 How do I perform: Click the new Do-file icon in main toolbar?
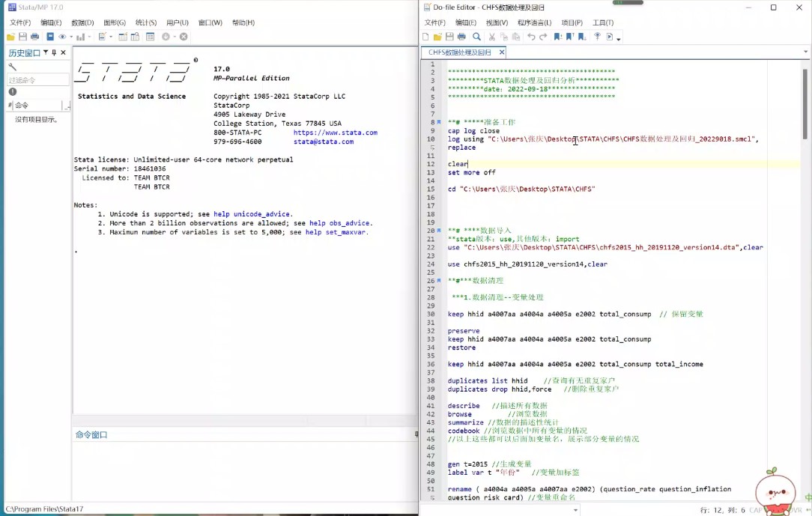pos(101,37)
